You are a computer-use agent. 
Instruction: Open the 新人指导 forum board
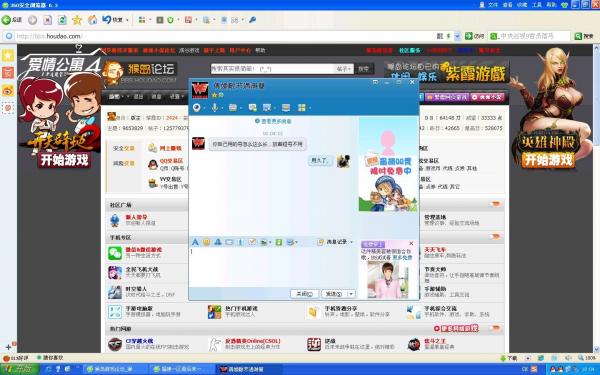(x=136, y=217)
